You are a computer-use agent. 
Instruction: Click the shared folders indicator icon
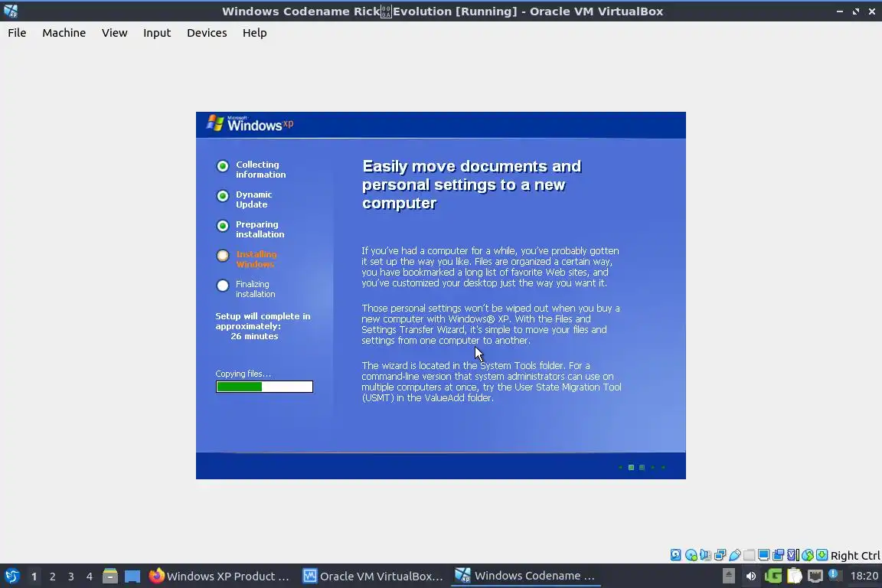pos(750,555)
